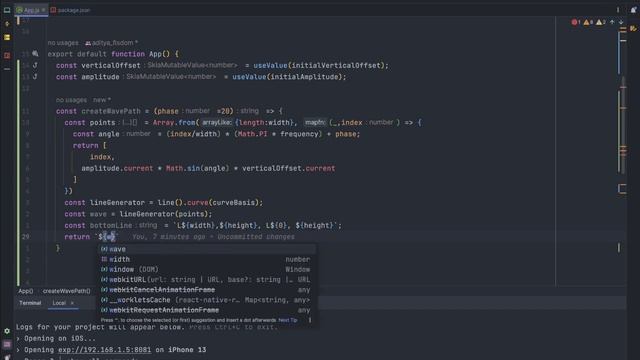The width and height of the screenshot is (640, 360).
Task: Click 'no usages' hint above App function
Action: (63, 42)
